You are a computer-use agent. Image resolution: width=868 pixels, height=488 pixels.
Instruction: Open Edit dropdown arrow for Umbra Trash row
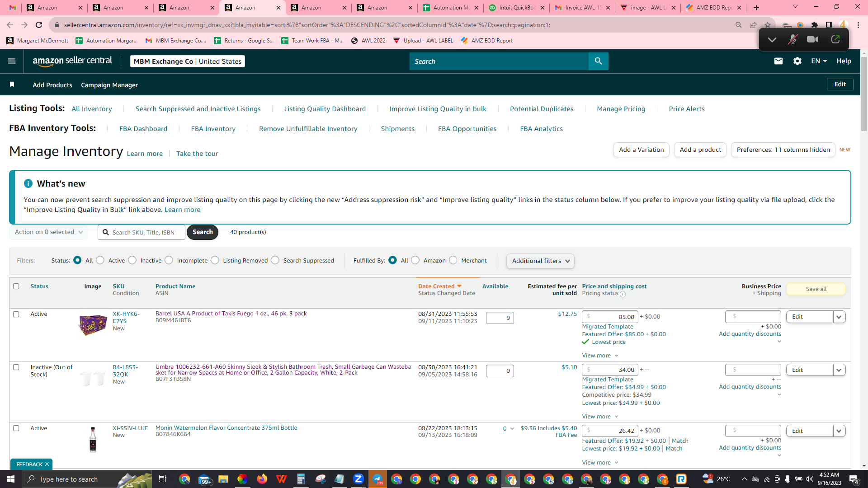pos(839,370)
